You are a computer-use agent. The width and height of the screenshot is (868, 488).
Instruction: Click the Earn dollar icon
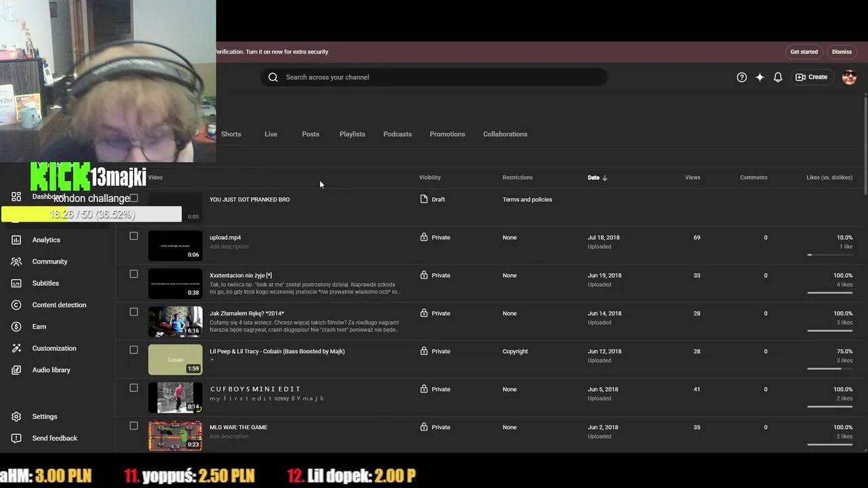(x=16, y=327)
